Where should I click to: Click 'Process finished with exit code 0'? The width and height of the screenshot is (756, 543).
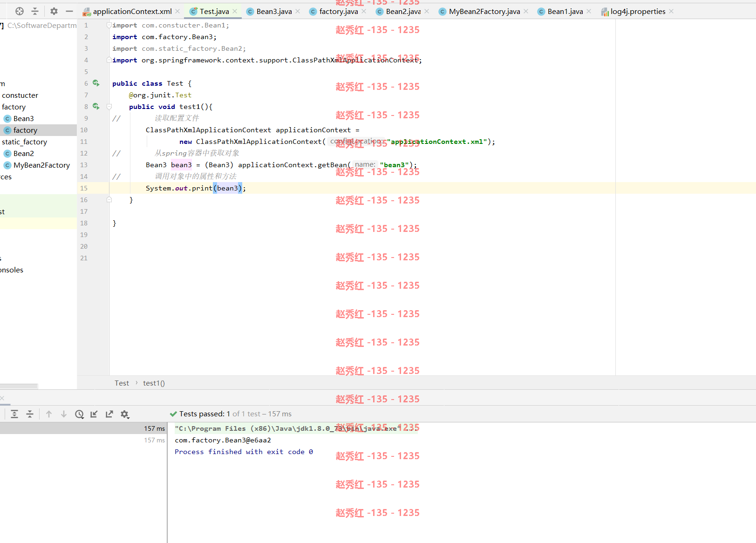[x=244, y=452]
